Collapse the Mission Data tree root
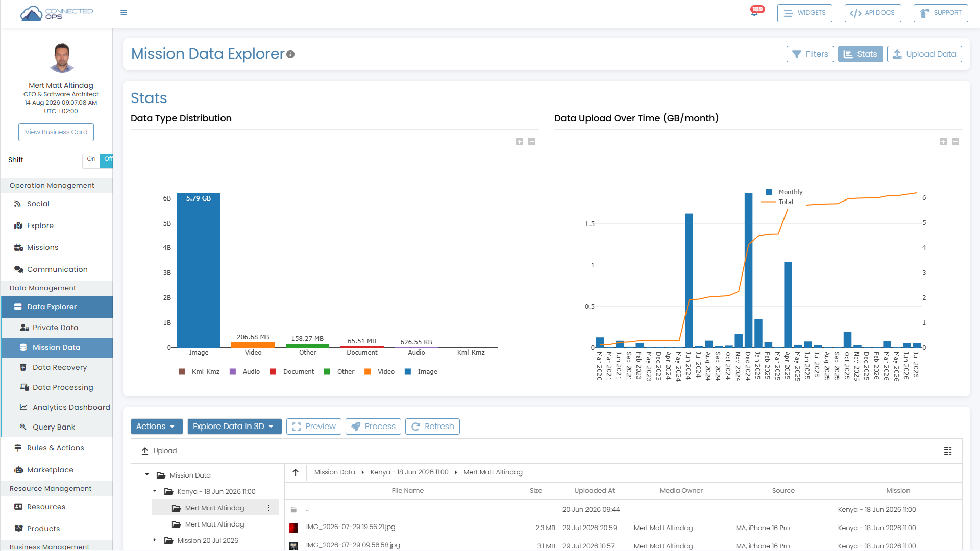The width and height of the screenshot is (980, 551). pos(147,475)
